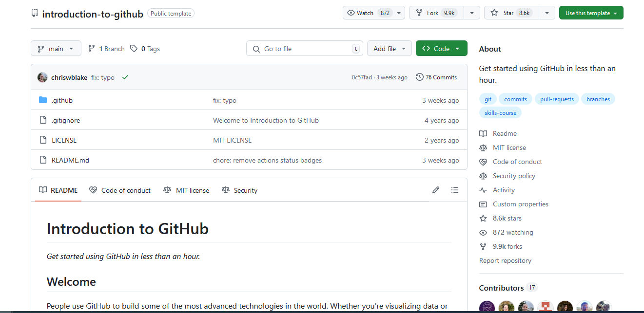644x313 pixels.
Task: Click the branch icon next to 1 Branch
Action: pos(91,49)
